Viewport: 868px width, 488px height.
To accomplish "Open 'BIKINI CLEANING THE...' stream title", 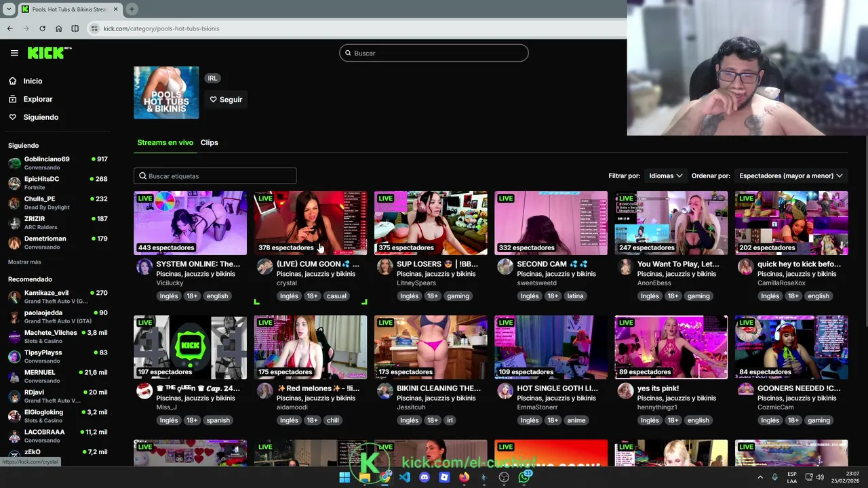I will tap(439, 388).
